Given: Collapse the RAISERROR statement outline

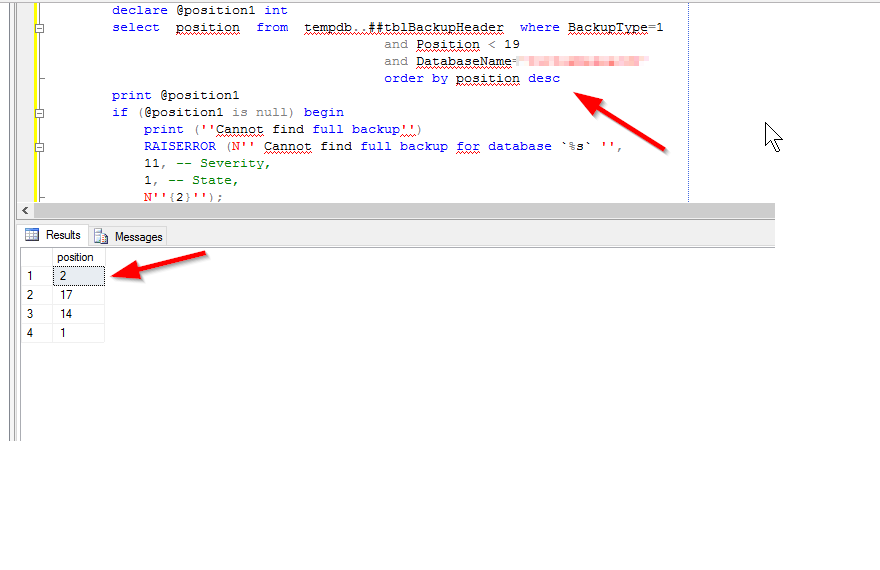Looking at the screenshot, I should 39,147.
